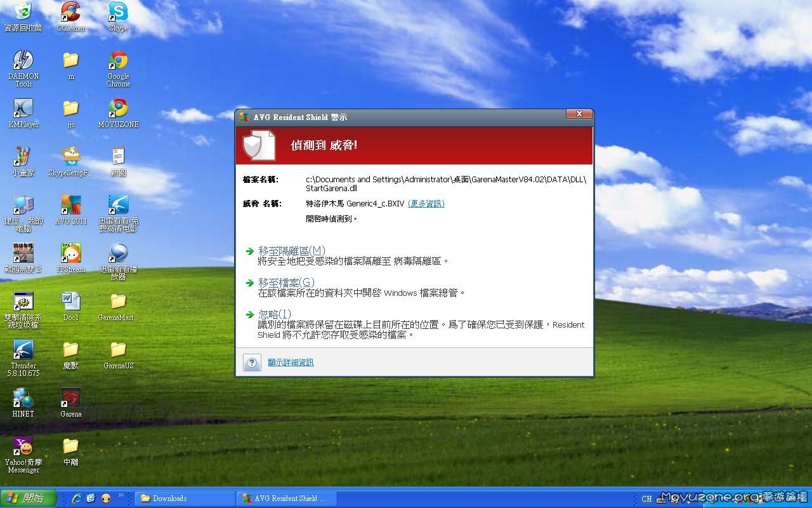The image size is (812, 508).
Task: Click the keyboard icon in the language bar
Action: (x=661, y=499)
